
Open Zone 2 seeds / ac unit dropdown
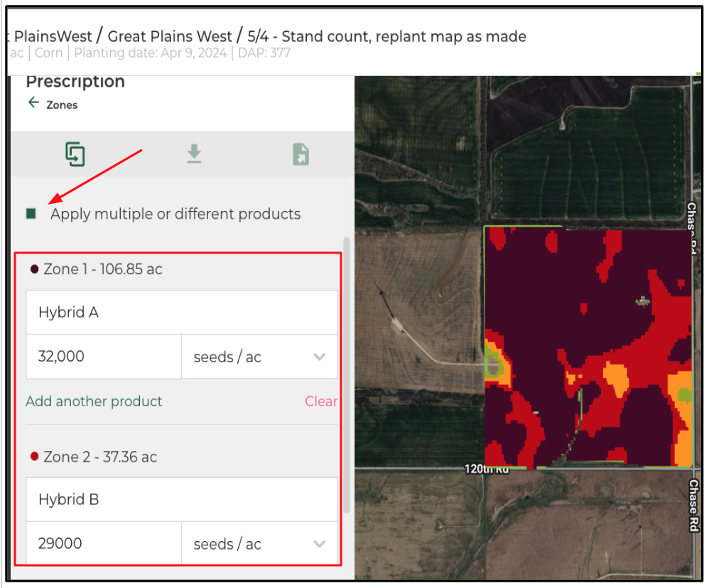pos(259,544)
